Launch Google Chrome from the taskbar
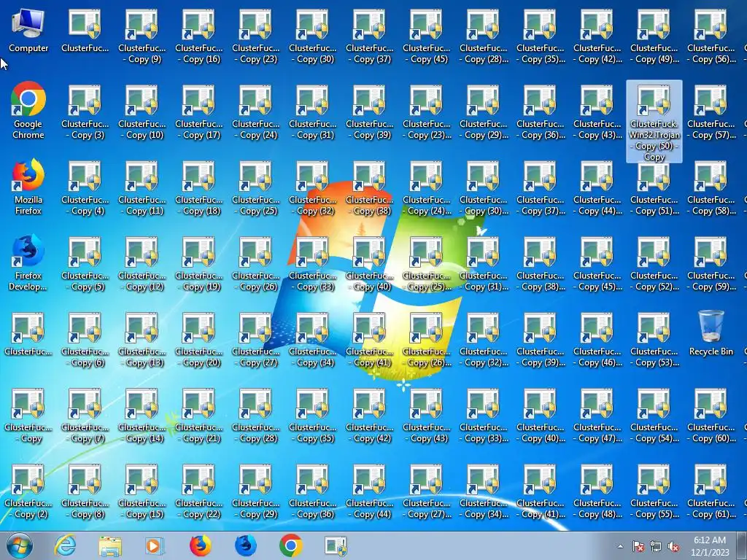This screenshot has height=560, width=747. [x=290, y=545]
